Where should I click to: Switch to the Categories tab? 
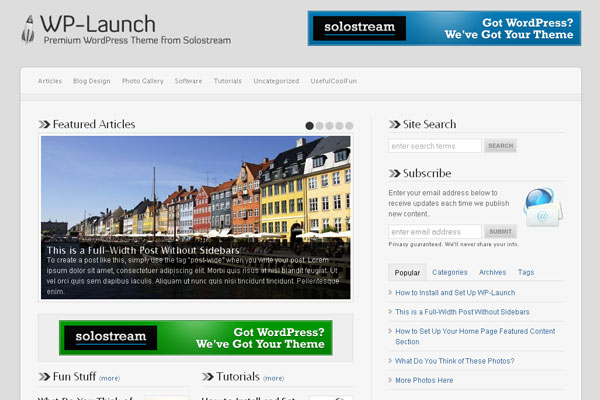click(450, 272)
